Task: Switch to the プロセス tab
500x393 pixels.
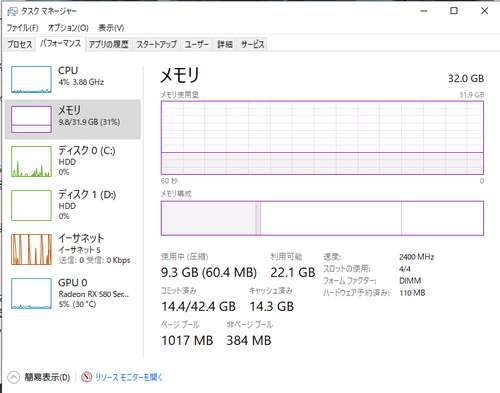Action: tap(20, 44)
